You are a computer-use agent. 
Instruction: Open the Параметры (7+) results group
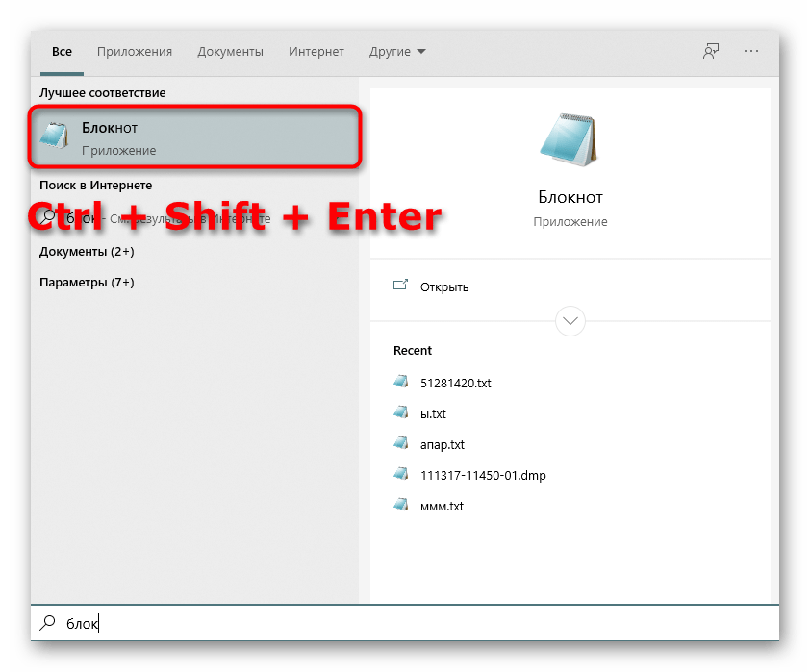click(87, 283)
